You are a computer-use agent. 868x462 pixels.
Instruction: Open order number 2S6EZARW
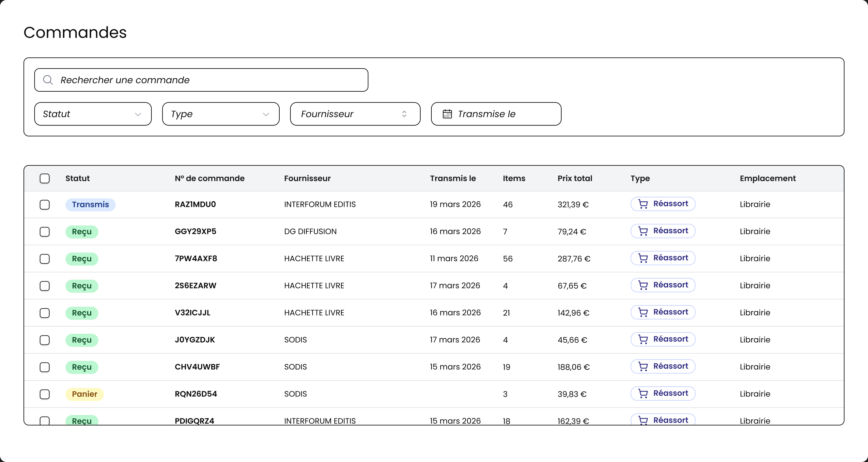pos(195,285)
